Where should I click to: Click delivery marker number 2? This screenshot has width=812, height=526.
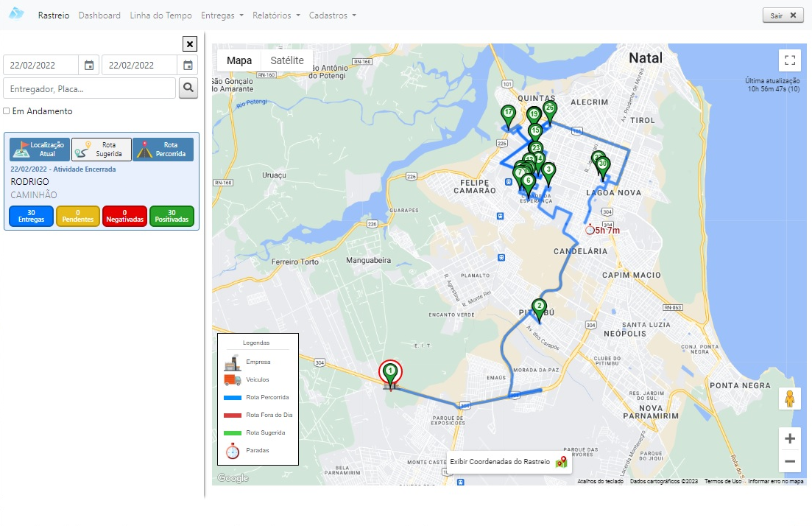pyautogui.click(x=539, y=308)
